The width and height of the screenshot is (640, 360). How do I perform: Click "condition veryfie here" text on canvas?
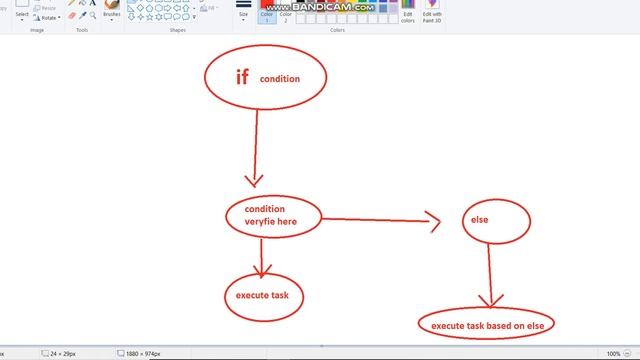coord(271,215)
